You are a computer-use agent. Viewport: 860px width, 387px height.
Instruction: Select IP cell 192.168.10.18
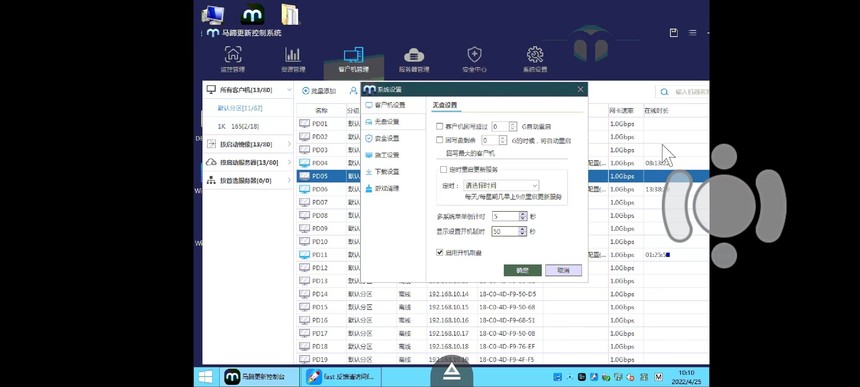click(449, 346)
